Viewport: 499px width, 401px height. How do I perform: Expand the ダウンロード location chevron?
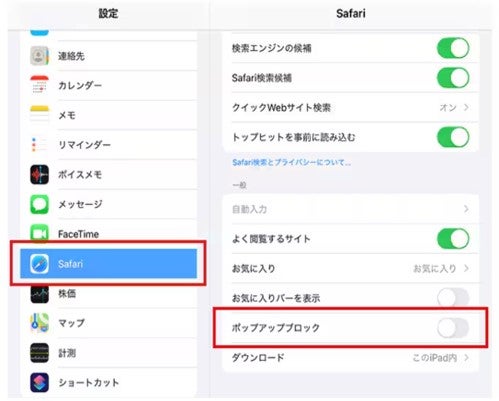click(466, 358)
